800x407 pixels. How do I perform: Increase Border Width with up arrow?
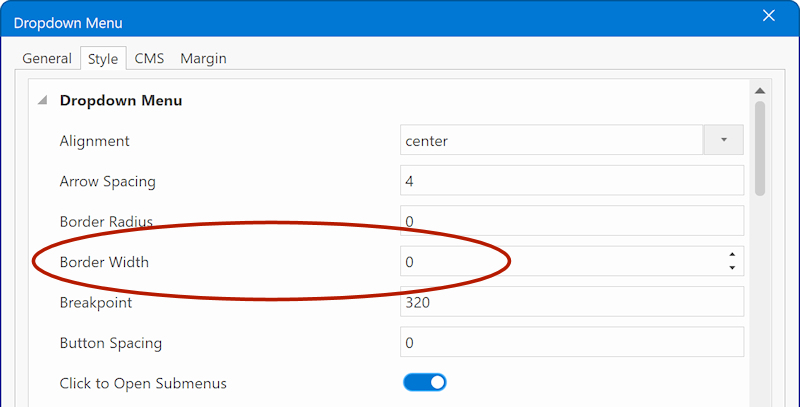732,255
